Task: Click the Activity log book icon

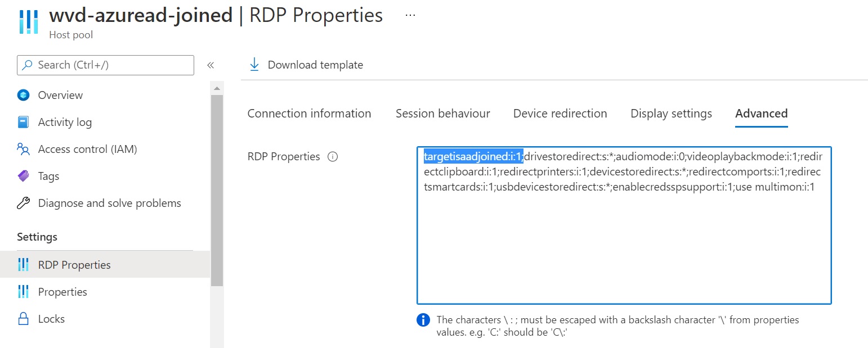Action: click(x=23, y=122)
